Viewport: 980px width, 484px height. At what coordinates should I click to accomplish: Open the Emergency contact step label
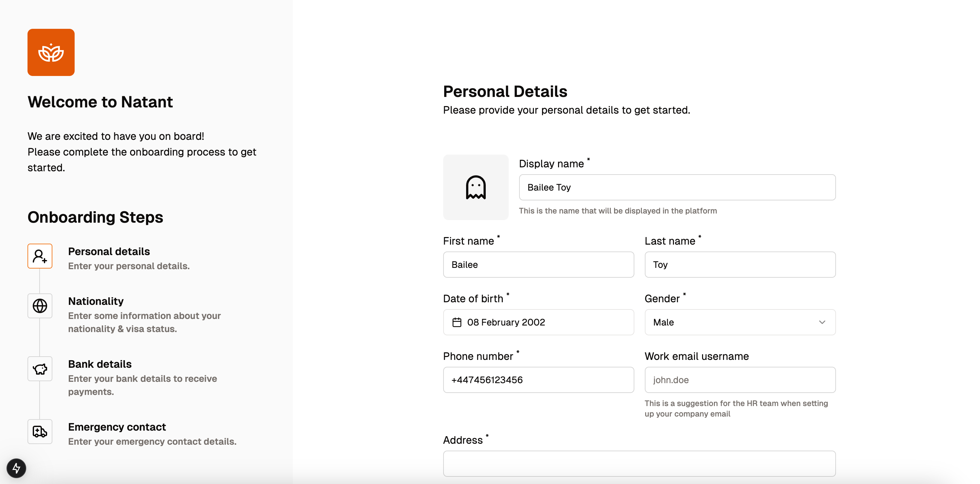pyautogui.click(x=117, y=427)
